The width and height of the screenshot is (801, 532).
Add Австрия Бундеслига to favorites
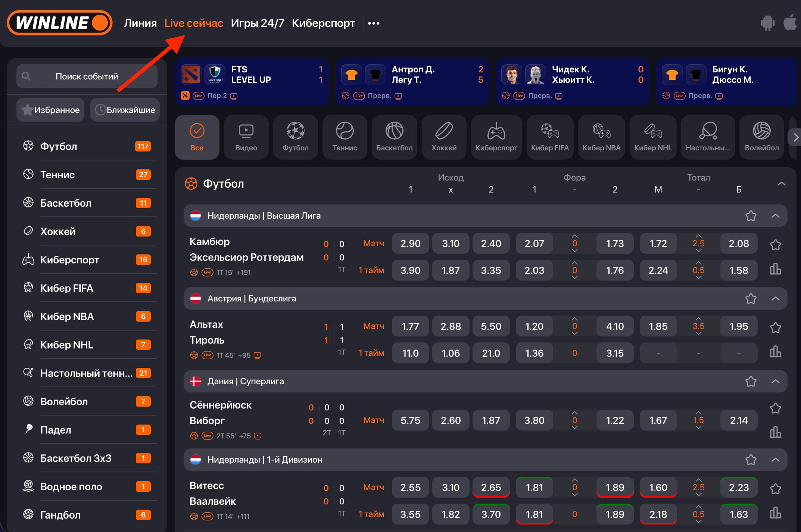tap(751, 298)
